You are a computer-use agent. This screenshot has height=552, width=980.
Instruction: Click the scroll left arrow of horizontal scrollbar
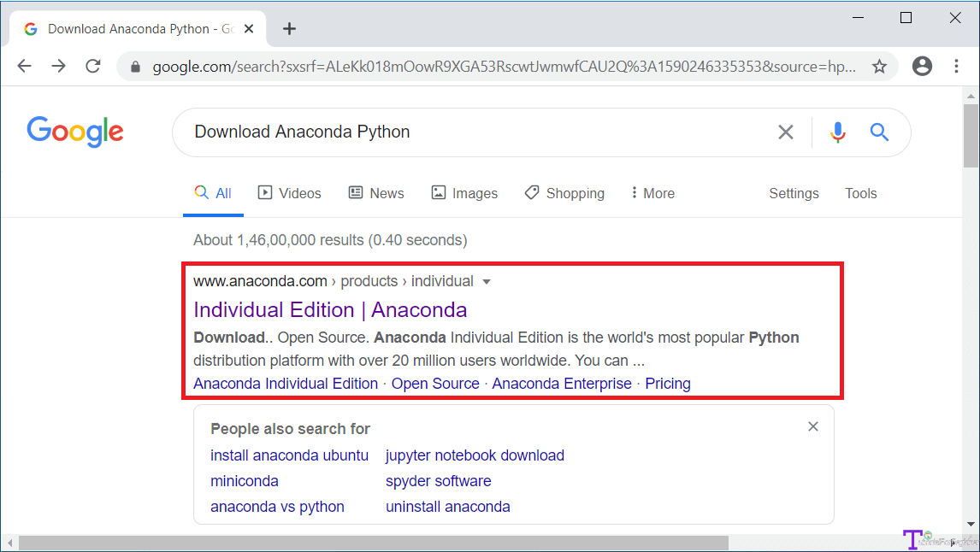pos(9,543)
